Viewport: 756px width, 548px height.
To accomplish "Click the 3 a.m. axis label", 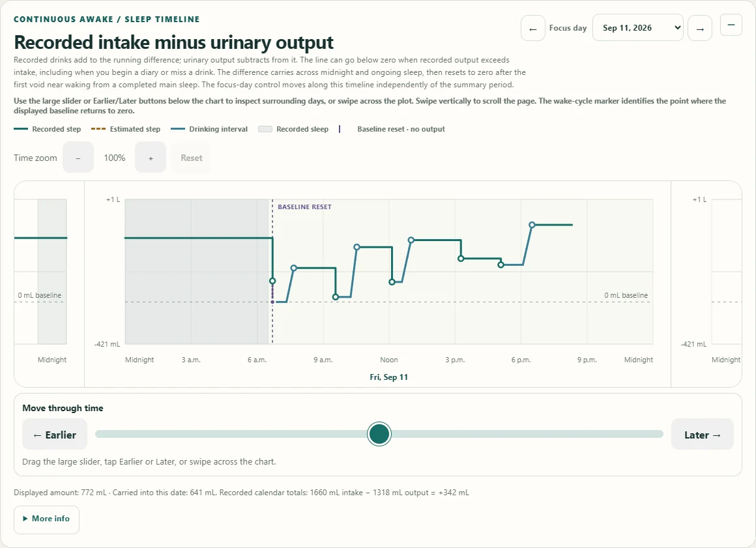I will point(191,360).
